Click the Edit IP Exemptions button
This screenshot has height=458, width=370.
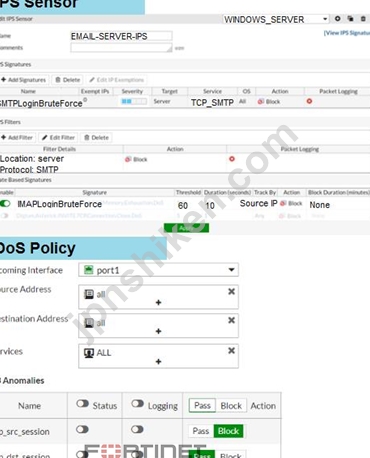coord(117,80)
